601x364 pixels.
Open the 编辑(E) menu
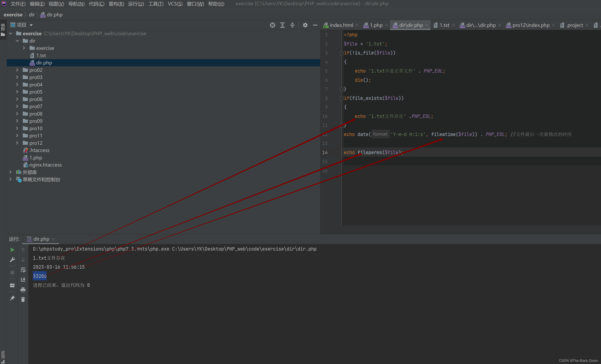pos(37,4)
